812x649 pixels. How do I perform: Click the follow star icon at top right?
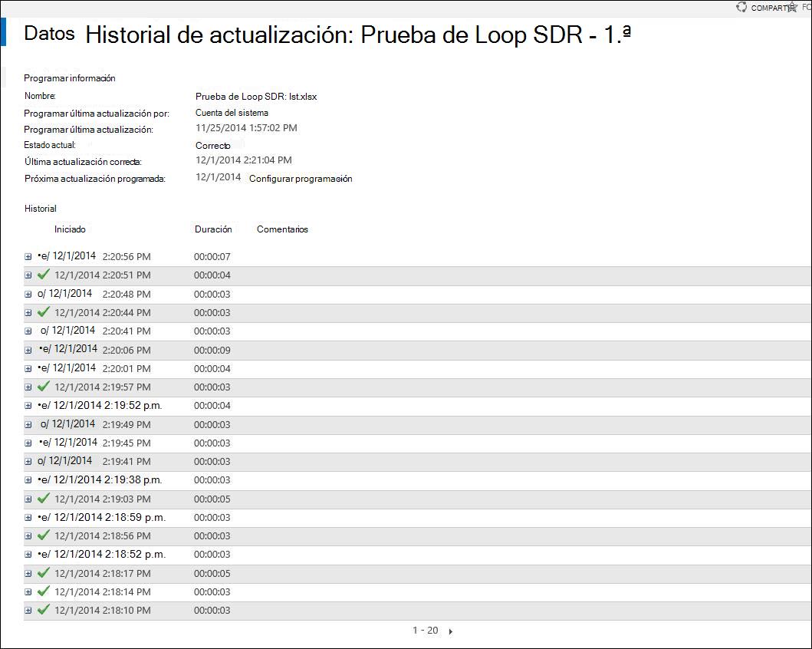point(792,7)
